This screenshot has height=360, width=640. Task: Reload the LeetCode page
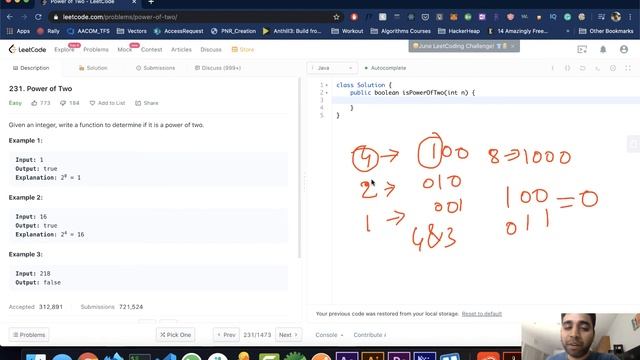pyautogui.click(x=38, y=17)
